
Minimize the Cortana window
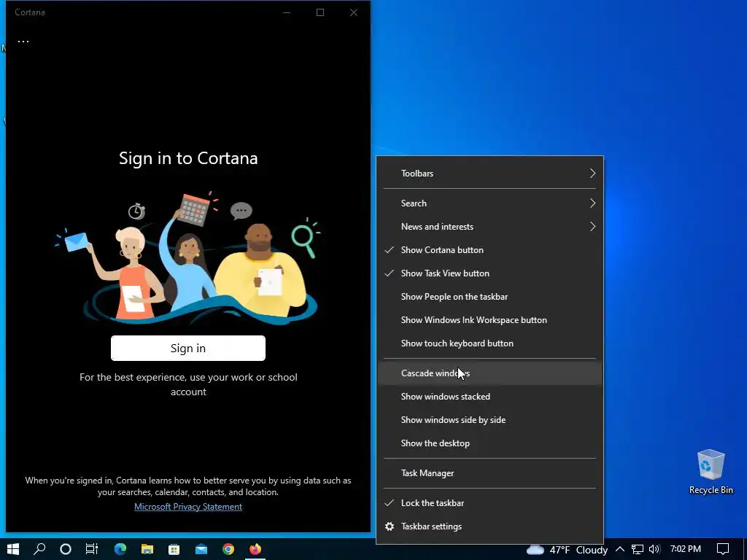[287, 12]
